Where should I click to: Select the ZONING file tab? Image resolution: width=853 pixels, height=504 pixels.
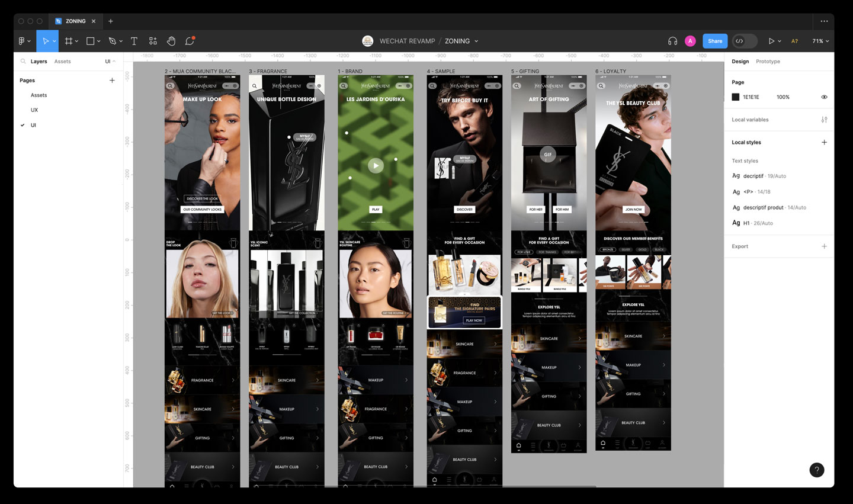click(x=75, y=21)
